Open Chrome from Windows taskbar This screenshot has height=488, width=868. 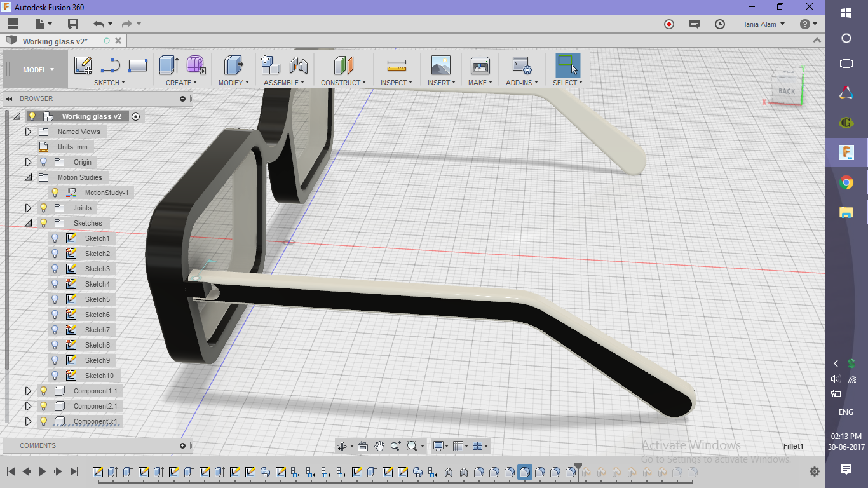pyautogui.click(x=846, y=183)
